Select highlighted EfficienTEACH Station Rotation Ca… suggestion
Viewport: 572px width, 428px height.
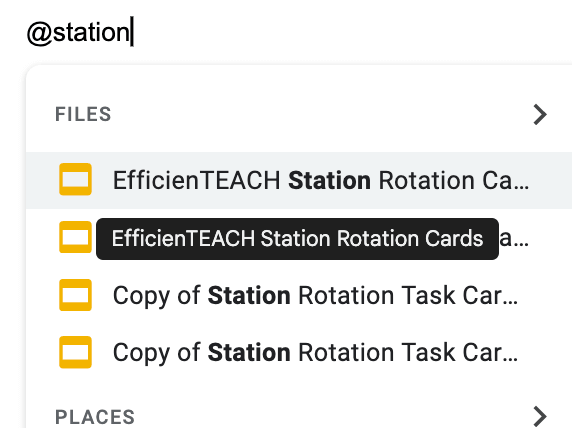tap(299, 180)
